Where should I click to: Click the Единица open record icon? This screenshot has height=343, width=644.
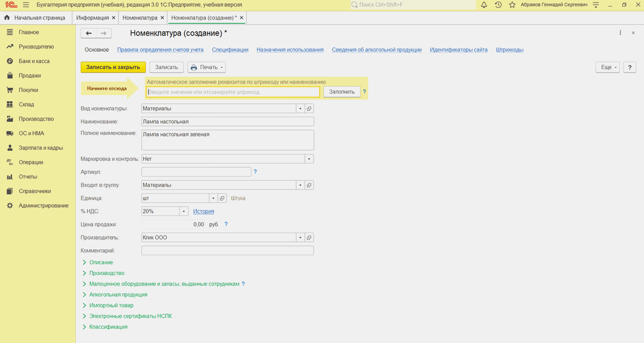click(x=222, y=198)
